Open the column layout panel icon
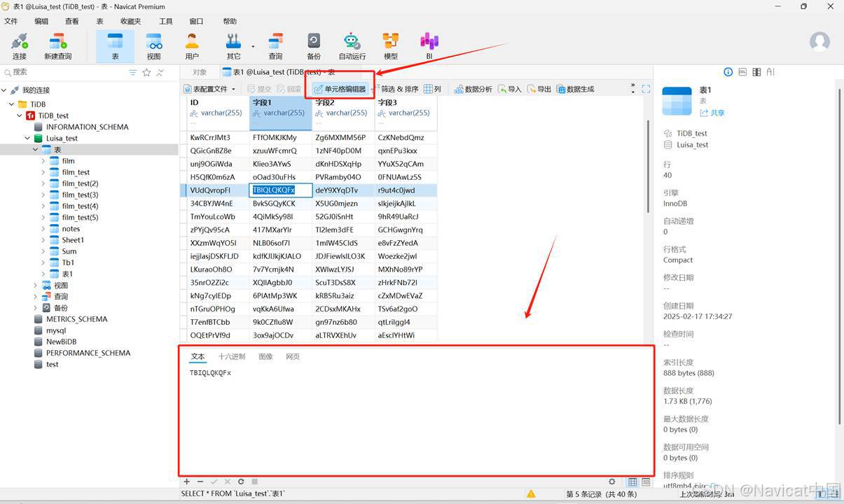844x504 pixels. click(x=756, y=72)
